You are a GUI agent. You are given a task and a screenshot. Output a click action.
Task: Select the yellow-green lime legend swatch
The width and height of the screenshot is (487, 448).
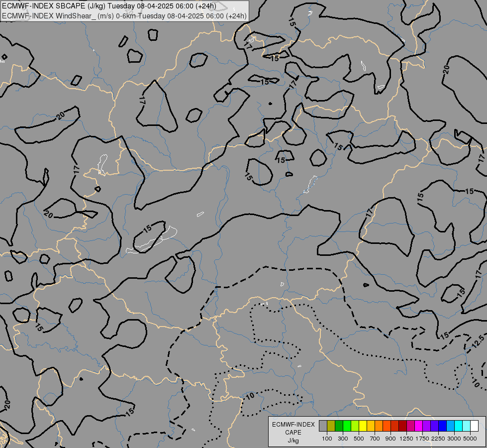point(355,426)
